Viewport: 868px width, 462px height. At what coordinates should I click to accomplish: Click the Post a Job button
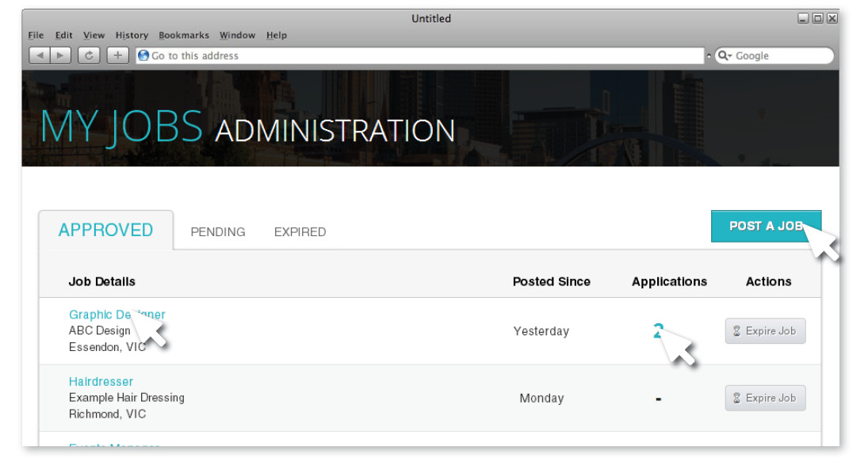765,226
